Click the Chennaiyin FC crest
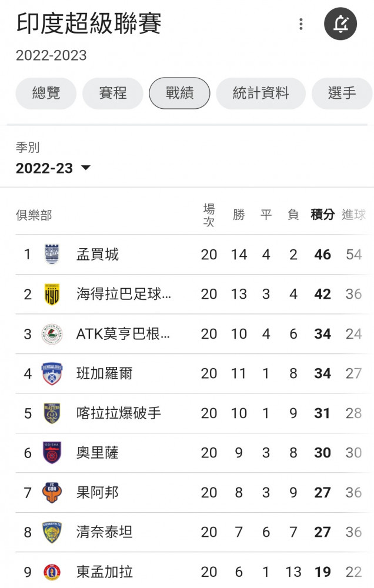The width and height of the screenshot is (374, 588). pos(52,533)
